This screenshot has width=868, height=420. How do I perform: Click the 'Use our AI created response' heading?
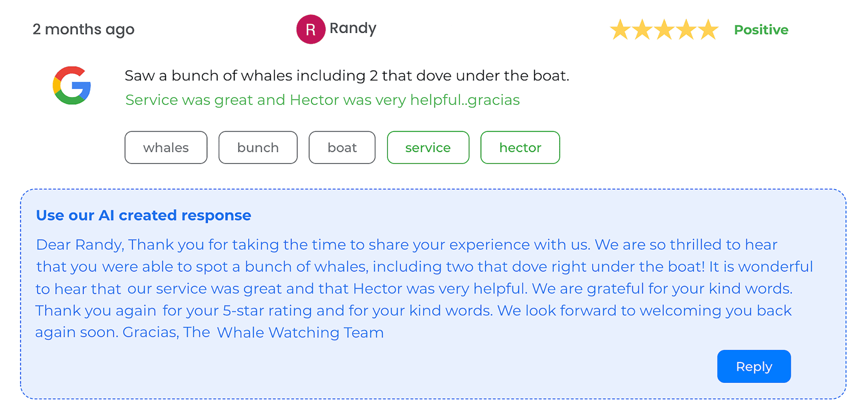[143, 215]
